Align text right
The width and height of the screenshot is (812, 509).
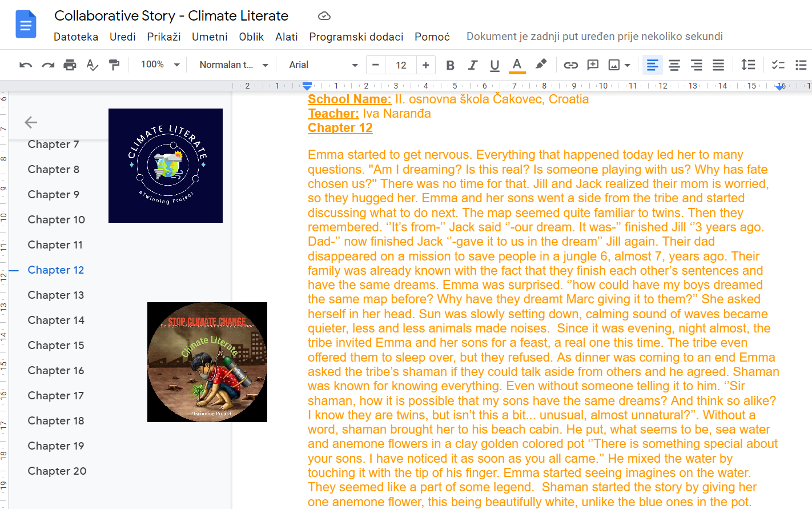coord(696,65)
